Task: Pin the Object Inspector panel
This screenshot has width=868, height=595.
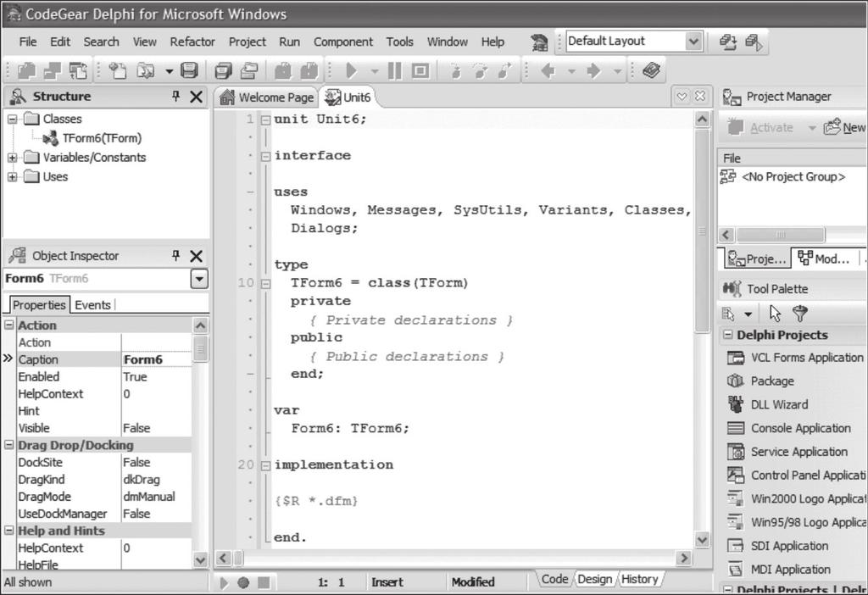Action: pyautogui.click(x=176, y=255)
